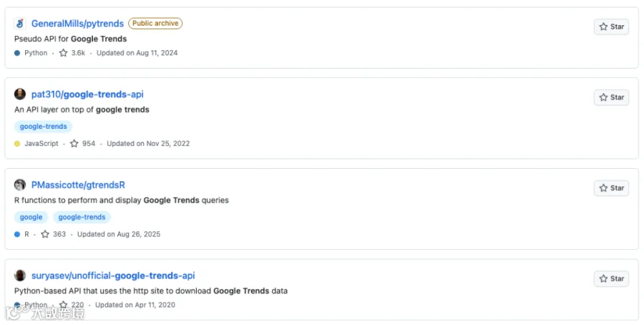Select the google topic tag under gtrendsR

click(x=31, y=217)
